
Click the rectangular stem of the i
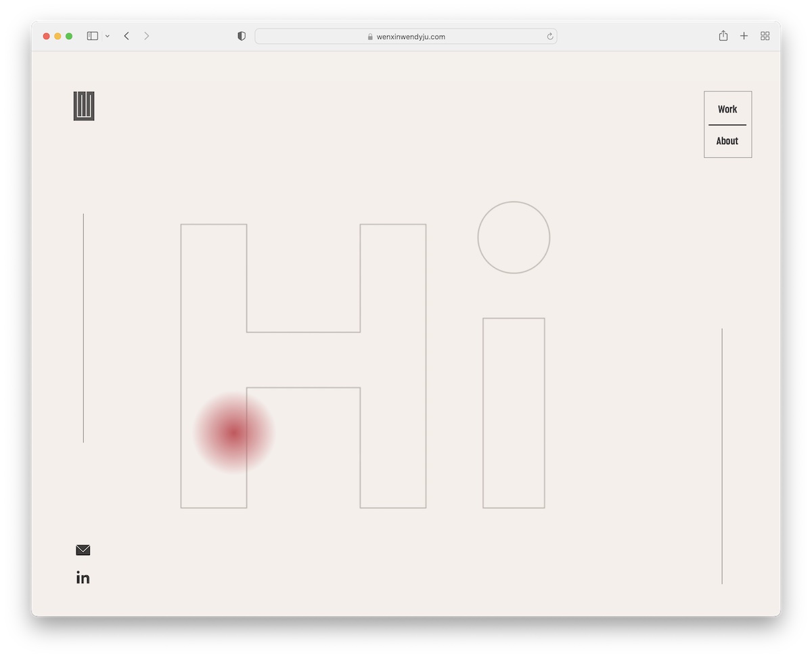[x=514, y=413]
